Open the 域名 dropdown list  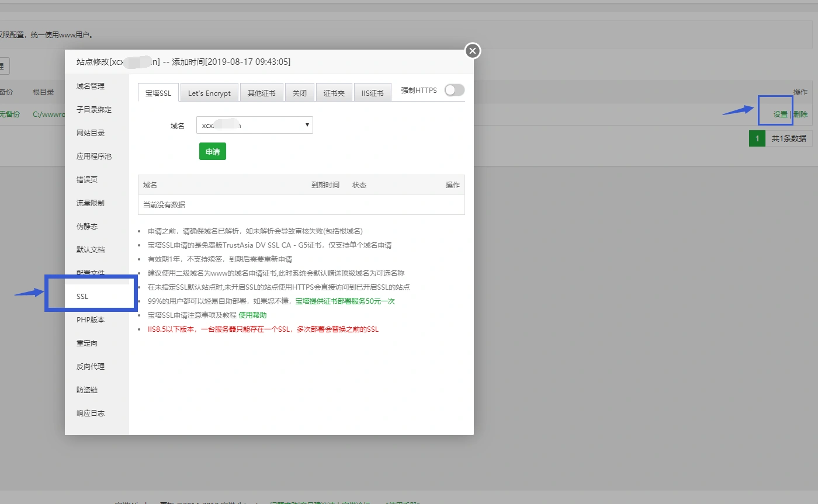tap(254, 125)
